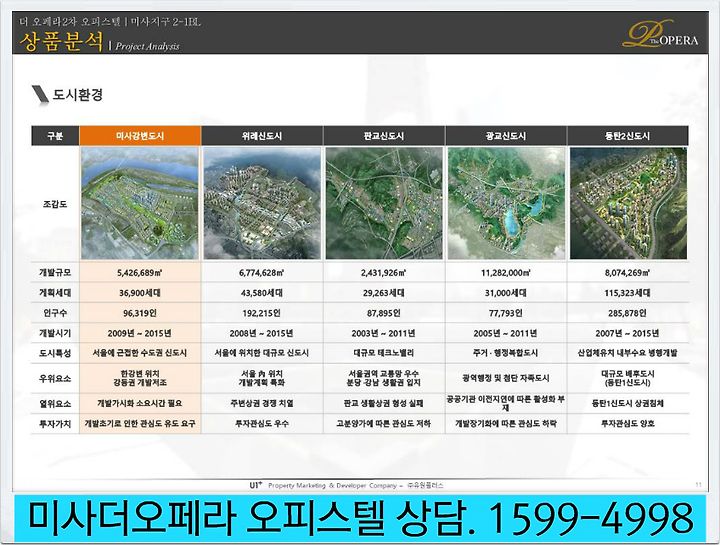Screen dimensions: 720x545
Task: Click the 8,074,269㎡ cell
Action: tap(628, 273)
